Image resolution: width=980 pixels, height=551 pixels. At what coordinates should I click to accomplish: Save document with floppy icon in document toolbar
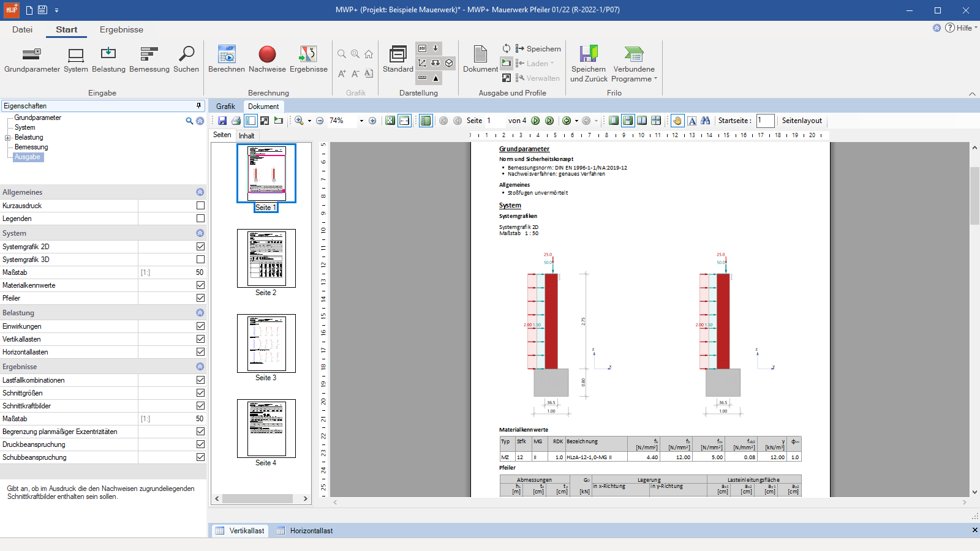click(222, 121)
